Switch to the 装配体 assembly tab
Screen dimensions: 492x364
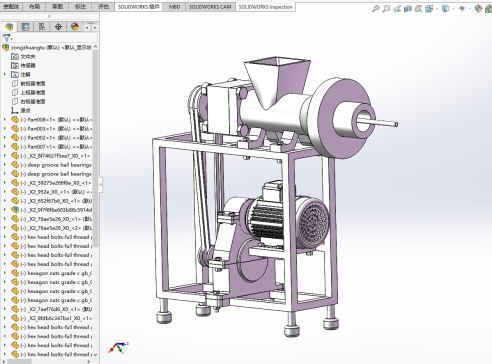click(x=11, y=6)
